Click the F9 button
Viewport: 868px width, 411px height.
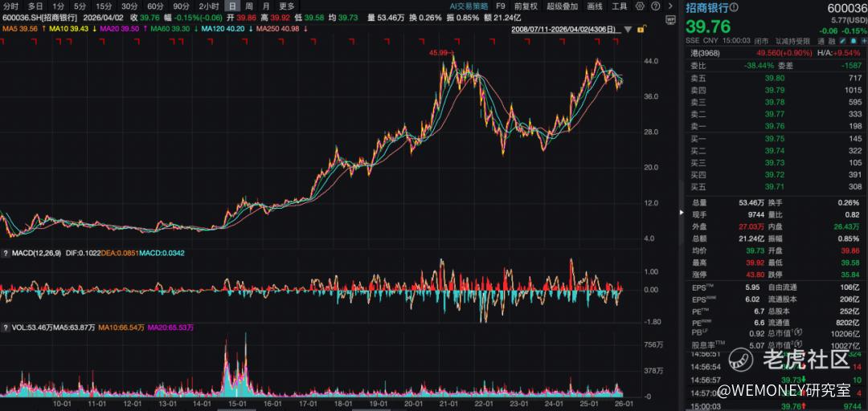coord(501,6)
